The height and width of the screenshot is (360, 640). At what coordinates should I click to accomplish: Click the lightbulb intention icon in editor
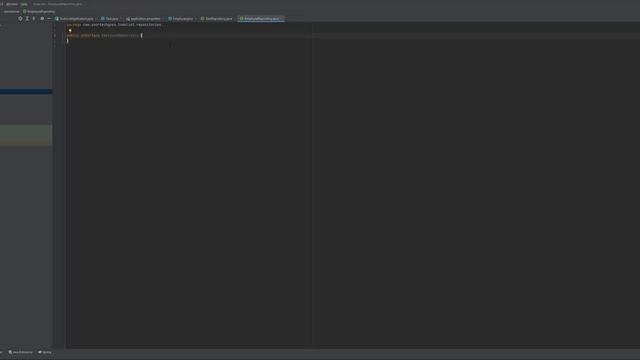coord(70,30)
